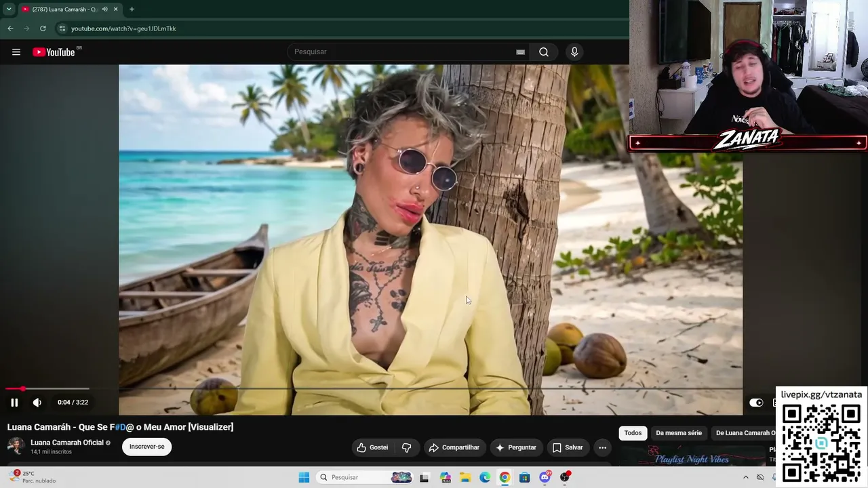Click the address bar URL

123,28
